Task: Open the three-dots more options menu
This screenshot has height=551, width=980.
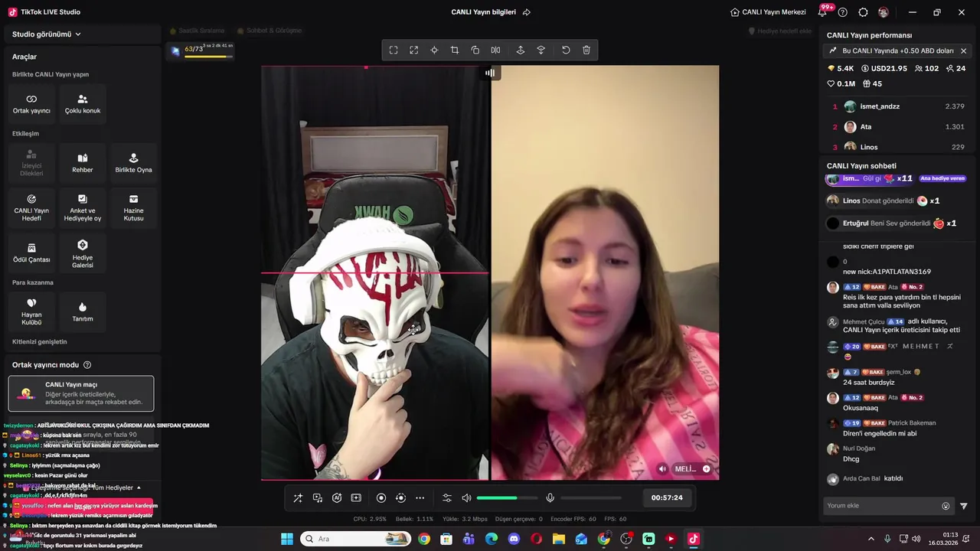Action: pos(420,498)
